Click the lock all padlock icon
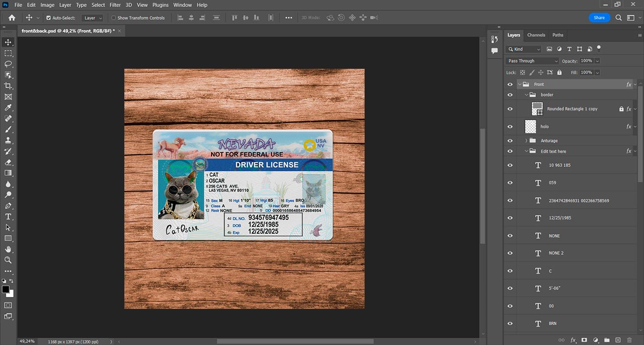Viewport: 644px width, 345px height. click(x=559, y=72)
